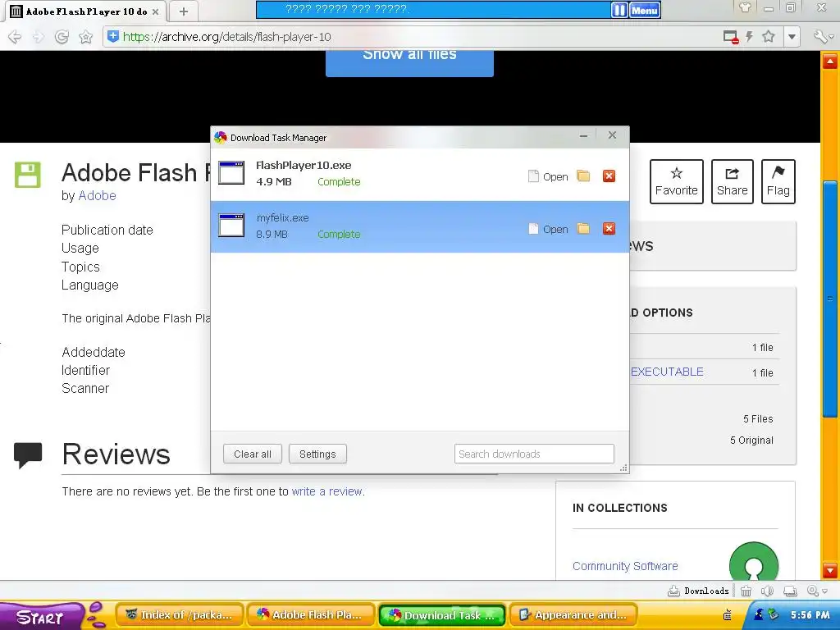Switch to Appearance and... taskbar window
The height and width of the screenshot is (630, 840).
573,615
